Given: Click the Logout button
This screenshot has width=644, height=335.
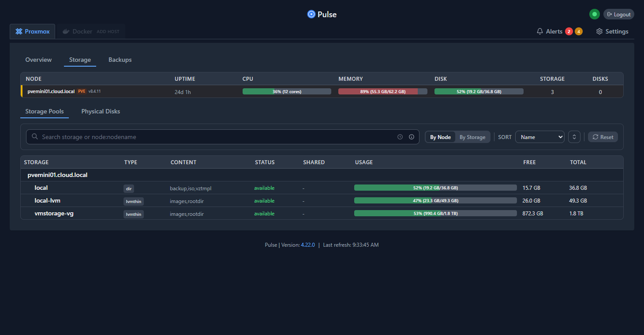Looking at the screenshot, I should coord(618,14).
